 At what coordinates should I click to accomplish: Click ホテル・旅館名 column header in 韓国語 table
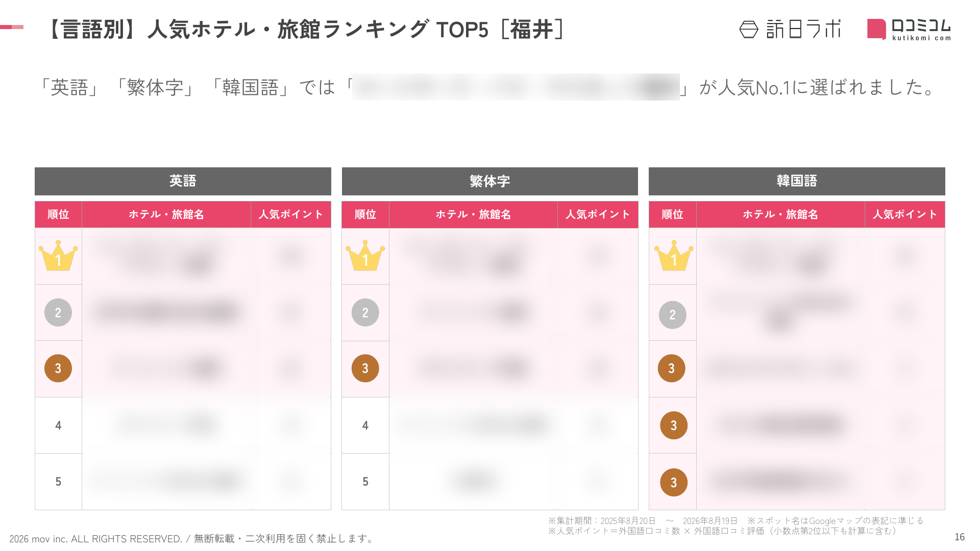pyautogui.click(x=780, y=214)
